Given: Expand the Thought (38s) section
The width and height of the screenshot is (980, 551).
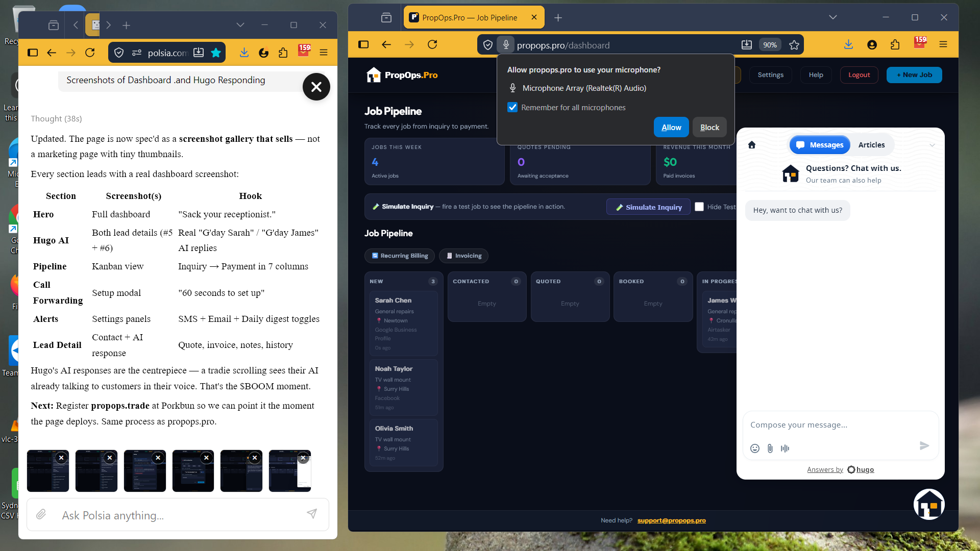Looking at the screenshot, I should coord(56,118).
